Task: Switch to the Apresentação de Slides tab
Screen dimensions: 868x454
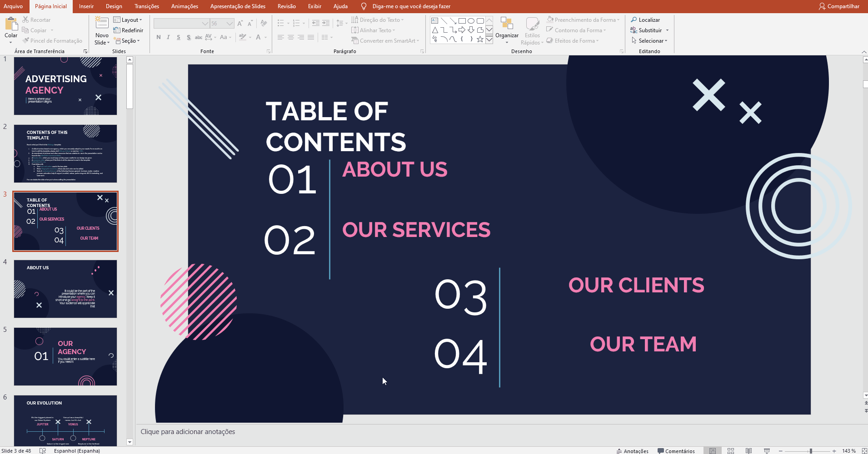Action: point(238,6)
